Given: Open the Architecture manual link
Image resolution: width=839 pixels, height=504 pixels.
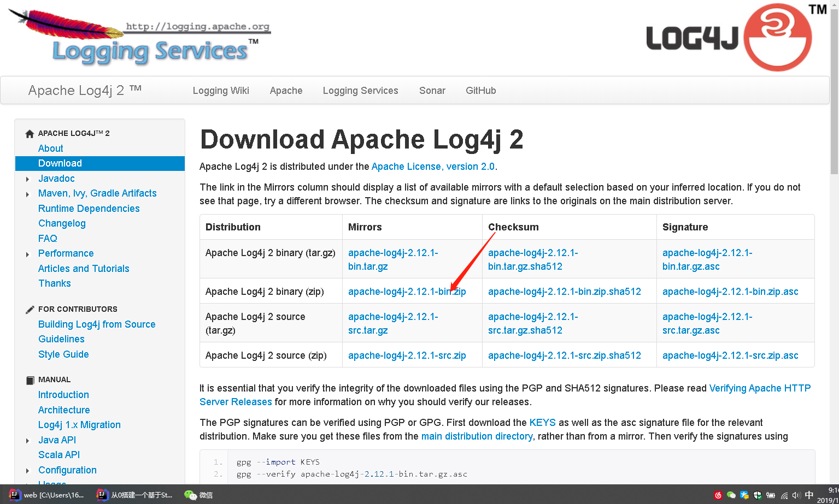Looking at the screenshot, I should [x=64, y=410].
